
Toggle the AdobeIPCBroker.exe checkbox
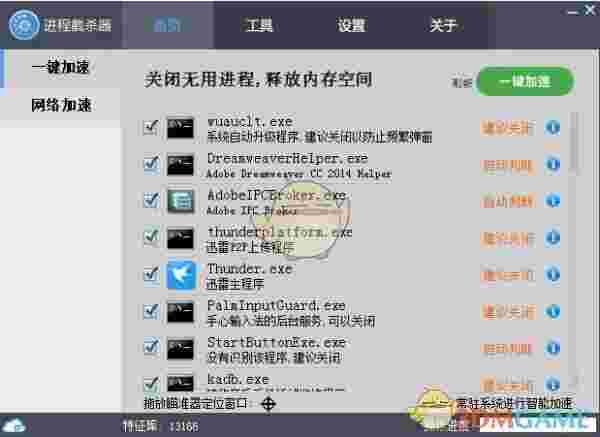(x=151, y=201)
